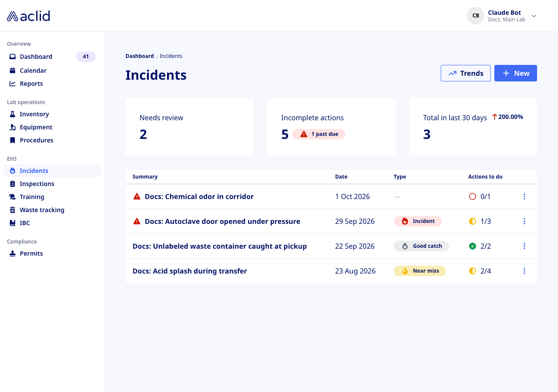Open Unlabeled waste container incident
The width and height of the screenshot is (558, 392).
[x=220, y=247]
